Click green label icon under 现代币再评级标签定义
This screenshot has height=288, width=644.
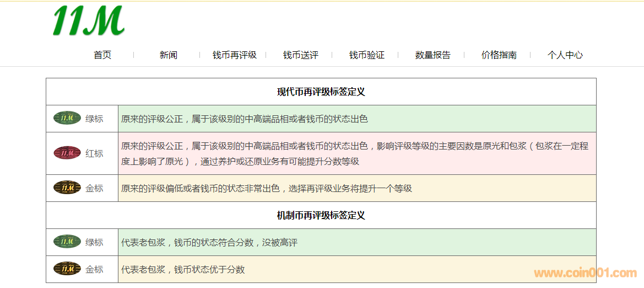[x=67, y=118]
